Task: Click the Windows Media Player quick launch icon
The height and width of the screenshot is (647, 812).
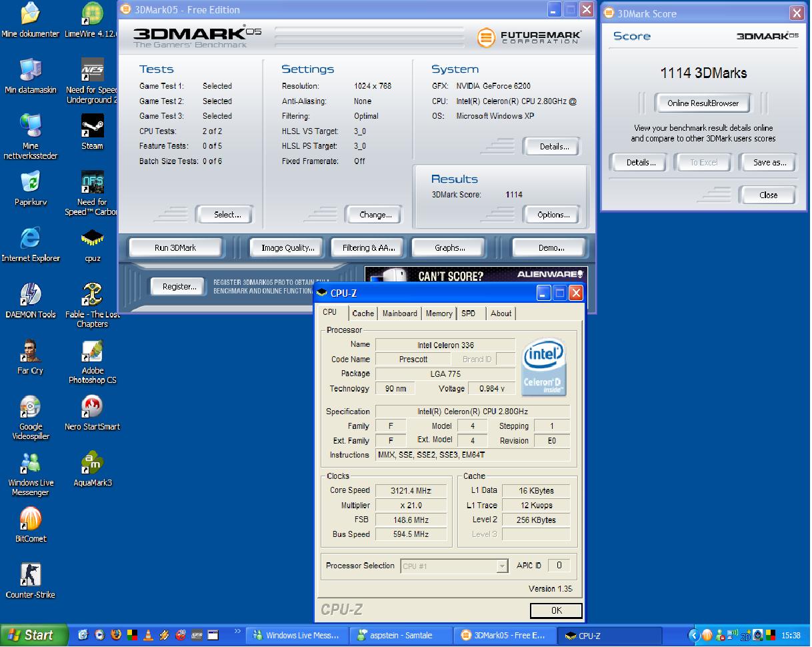Action: point(99,635)
